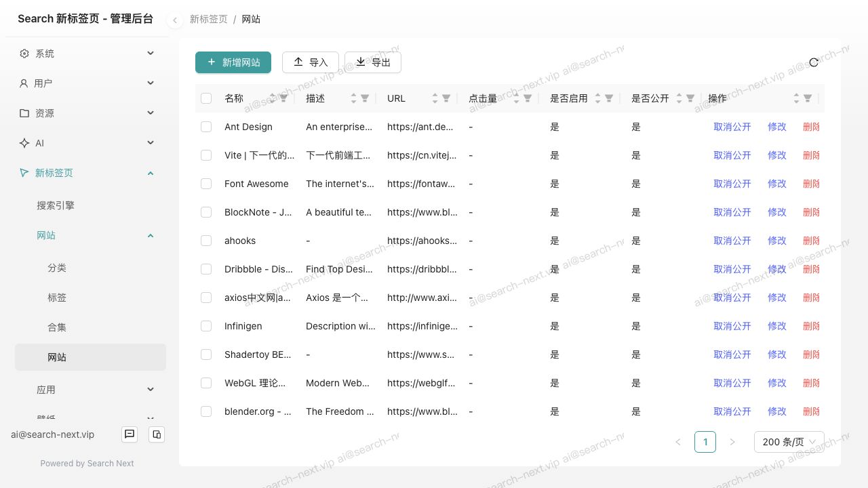This screenshot has width=868, height=488.
Task: Click 修改 for WebGL 理论 row
Action: 777,383
